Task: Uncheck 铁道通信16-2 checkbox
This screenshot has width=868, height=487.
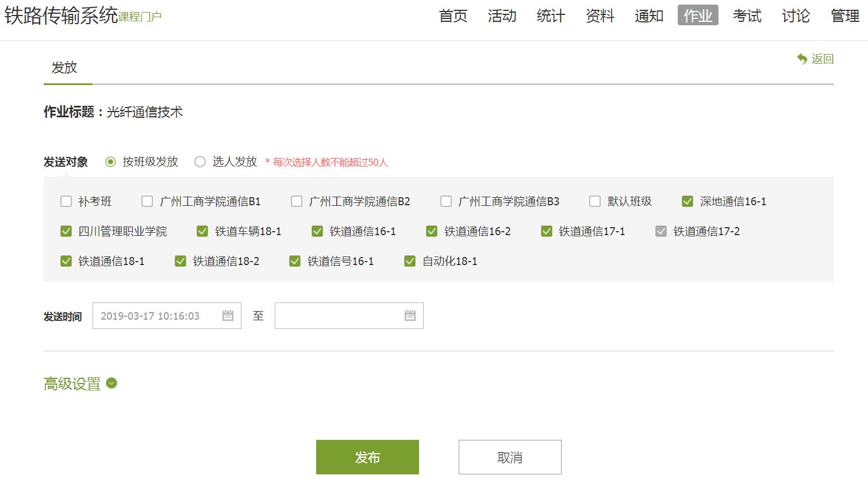Action: (432, 231)
